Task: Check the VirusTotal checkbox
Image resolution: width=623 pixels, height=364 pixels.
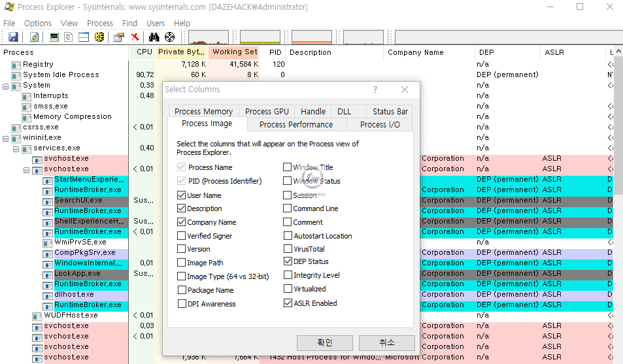Action: pos(288,249)
